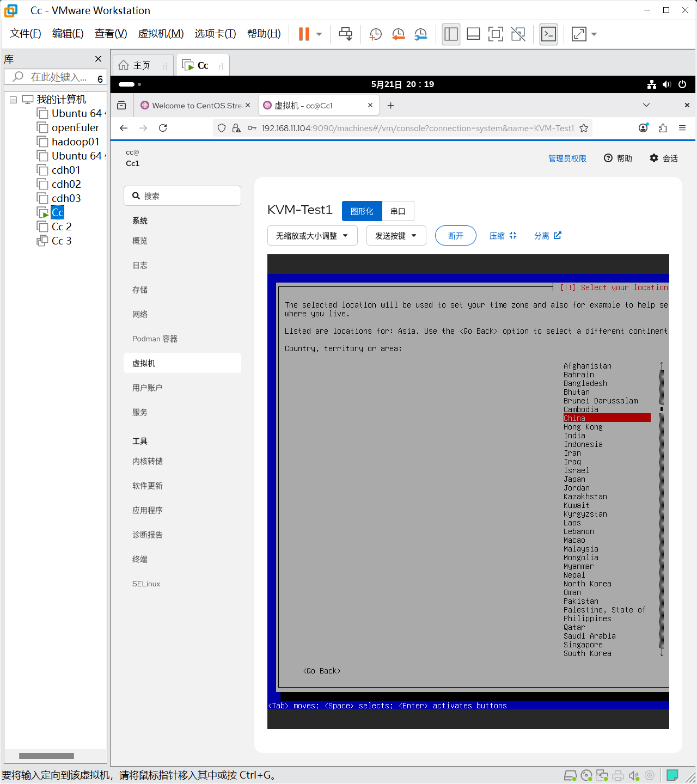Toggle thumbnail bar view icon

473,34
